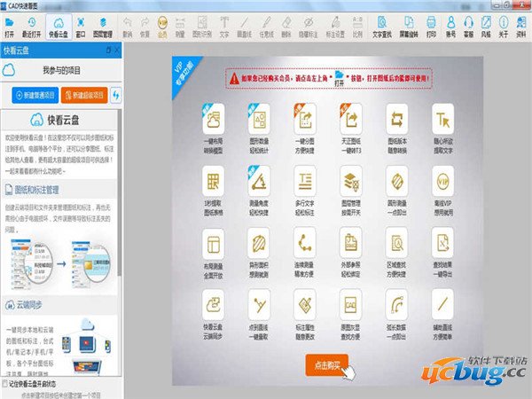Pin the 快看云盘 side panel
The width and height of the screenshot is (532, 399).
coord(108,51)
